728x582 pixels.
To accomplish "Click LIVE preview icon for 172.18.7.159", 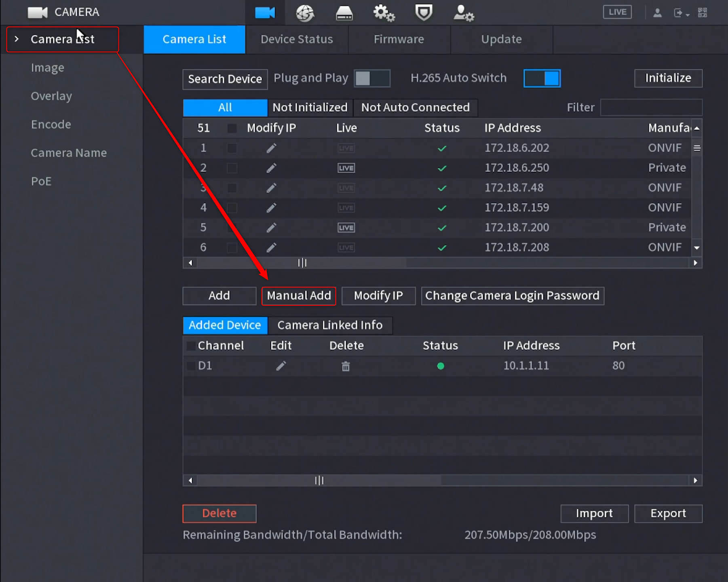I will [x=346, y=208].
